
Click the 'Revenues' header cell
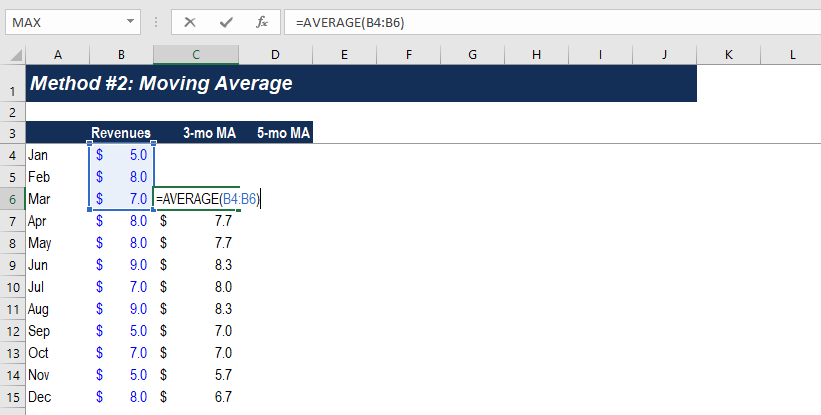(121, 132)
